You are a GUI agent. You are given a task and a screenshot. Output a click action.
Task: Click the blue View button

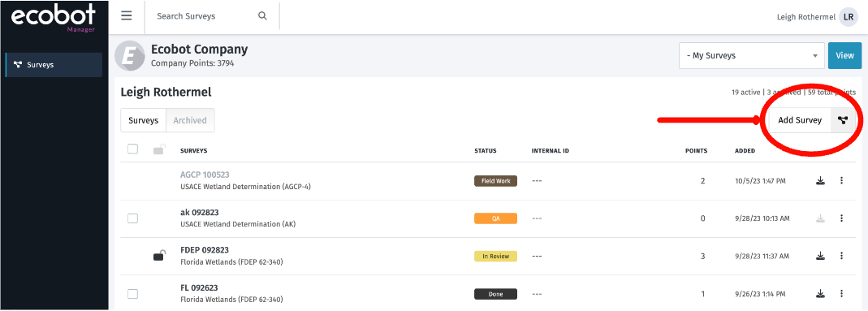[x=844, y=56]
